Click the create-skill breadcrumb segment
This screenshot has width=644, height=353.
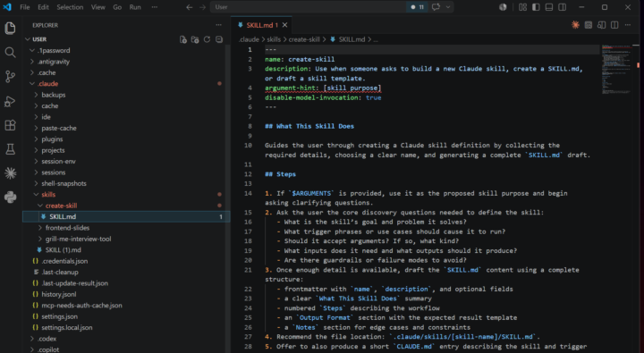(x=304, y=39)
